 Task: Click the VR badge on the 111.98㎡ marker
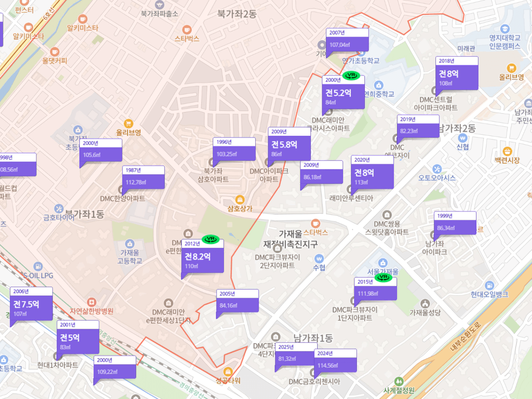click(x=383, y=277)
